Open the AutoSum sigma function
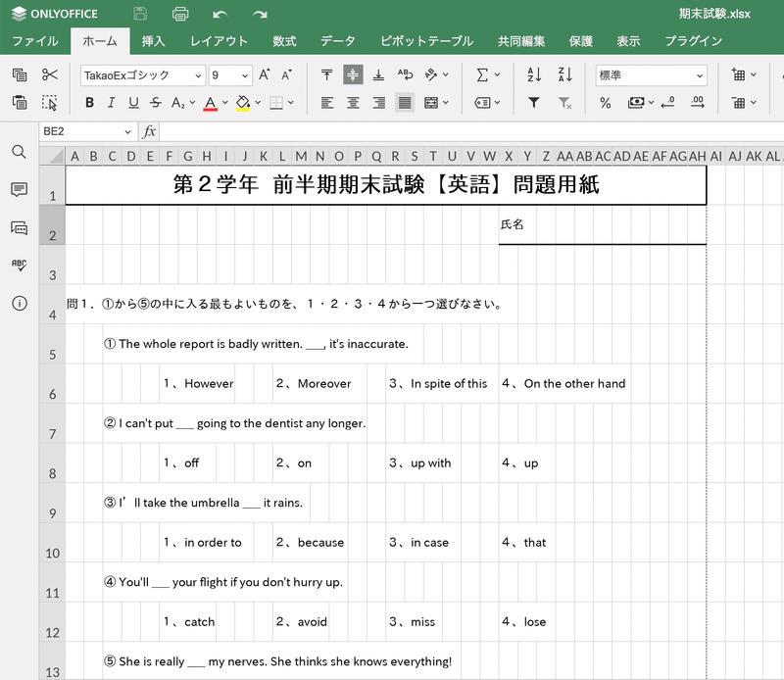 pos(482,75)
